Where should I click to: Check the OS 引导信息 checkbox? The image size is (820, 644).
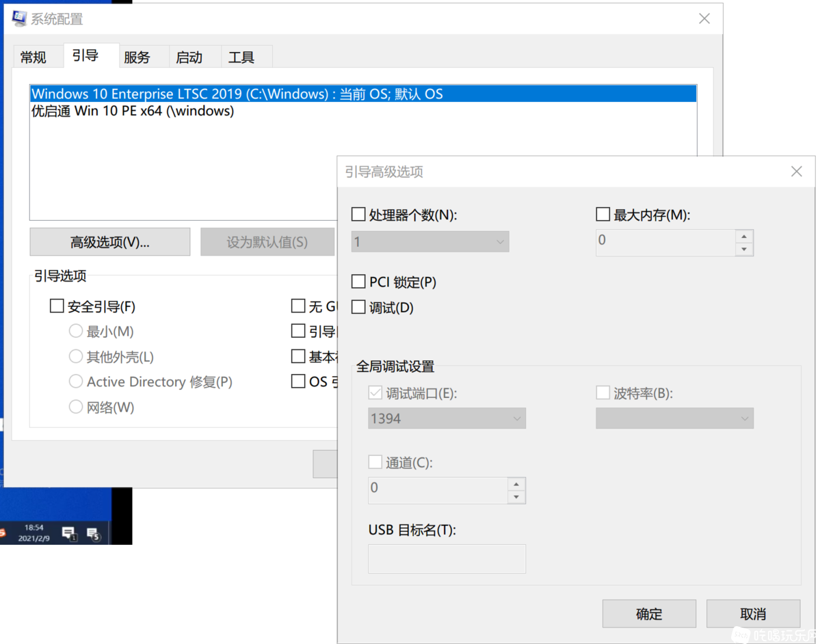pos(298,381)
